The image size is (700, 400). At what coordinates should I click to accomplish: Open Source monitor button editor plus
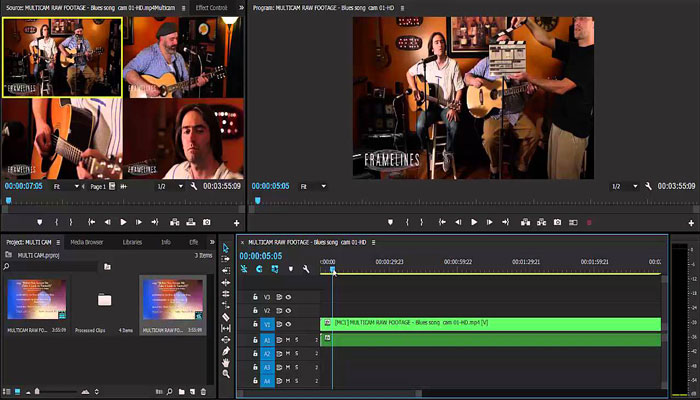pos(237,223)
